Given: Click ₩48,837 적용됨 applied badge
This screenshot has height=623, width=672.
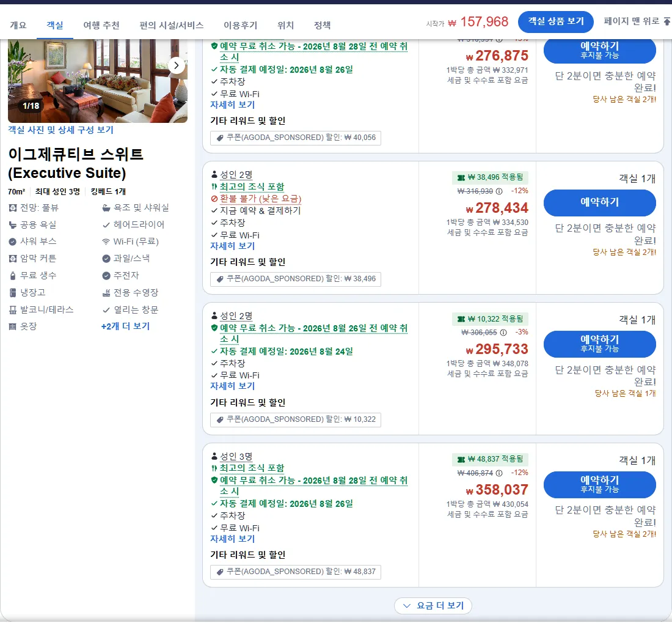Looking at the screenshot, I should click(x=490, y=459).
